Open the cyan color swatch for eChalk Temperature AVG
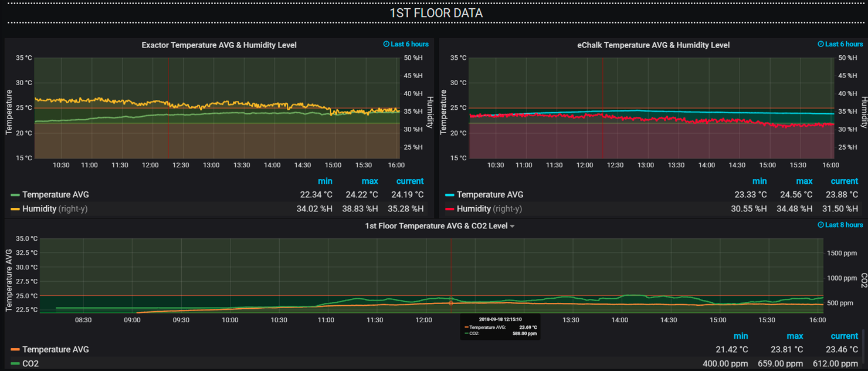Viewport: 868px width, 371px height. click(x=450, y=195)
